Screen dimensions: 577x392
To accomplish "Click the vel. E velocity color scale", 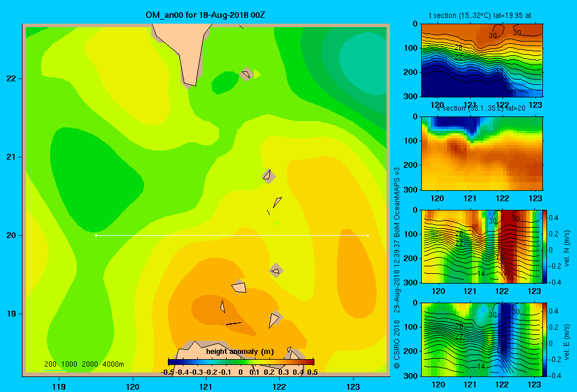I will pyautogui.click(x=545, y=340).
